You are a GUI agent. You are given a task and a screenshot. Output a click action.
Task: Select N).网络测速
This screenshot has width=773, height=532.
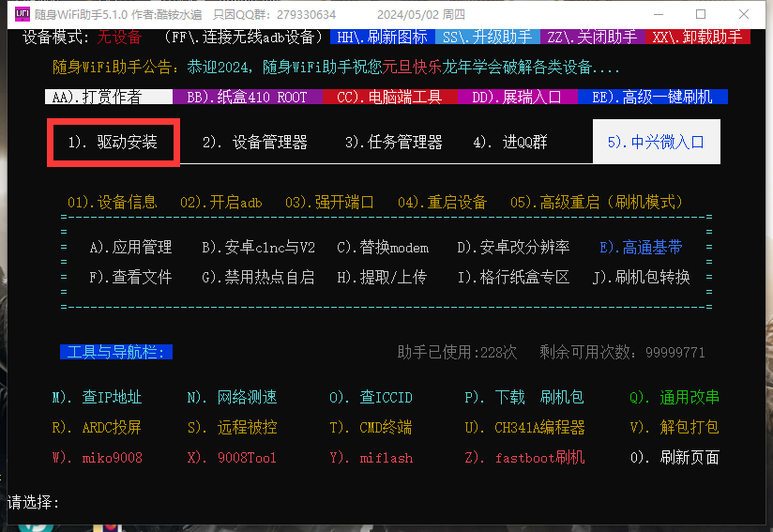tap(233, 398)
